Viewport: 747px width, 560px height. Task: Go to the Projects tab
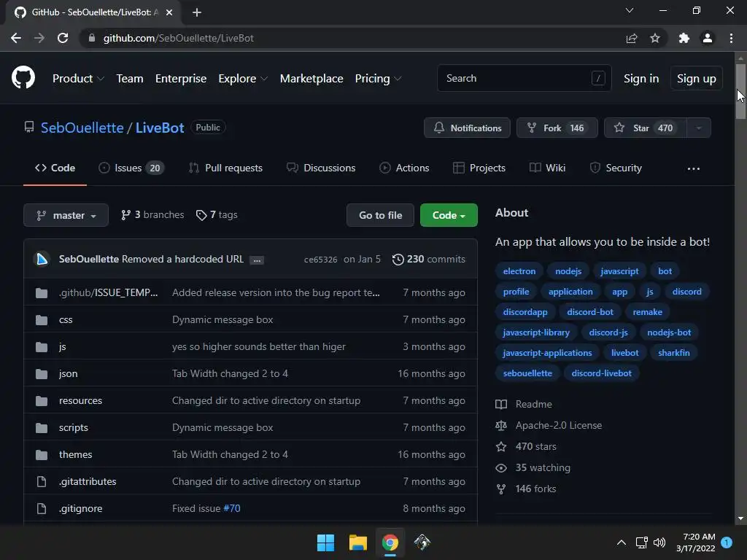[x=479, y=168]
